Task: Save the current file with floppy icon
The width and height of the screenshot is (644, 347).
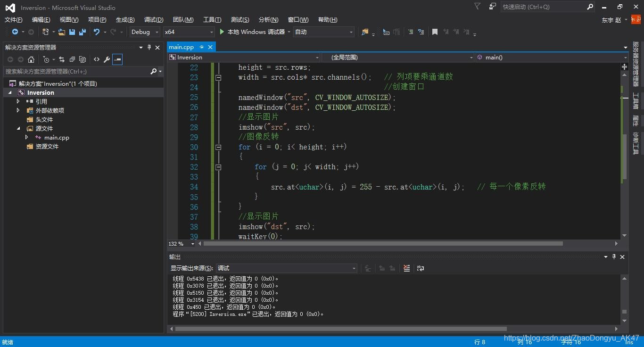Action: click(72, 32)
